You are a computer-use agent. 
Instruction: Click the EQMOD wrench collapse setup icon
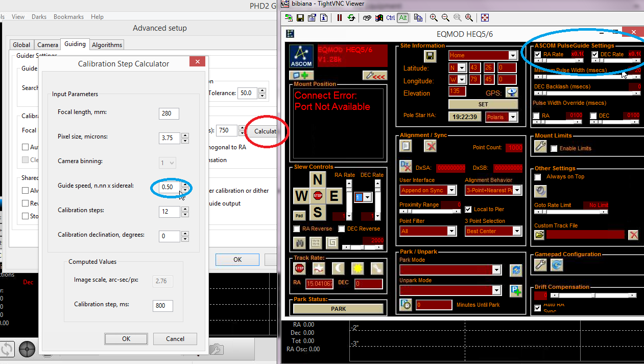375,76
